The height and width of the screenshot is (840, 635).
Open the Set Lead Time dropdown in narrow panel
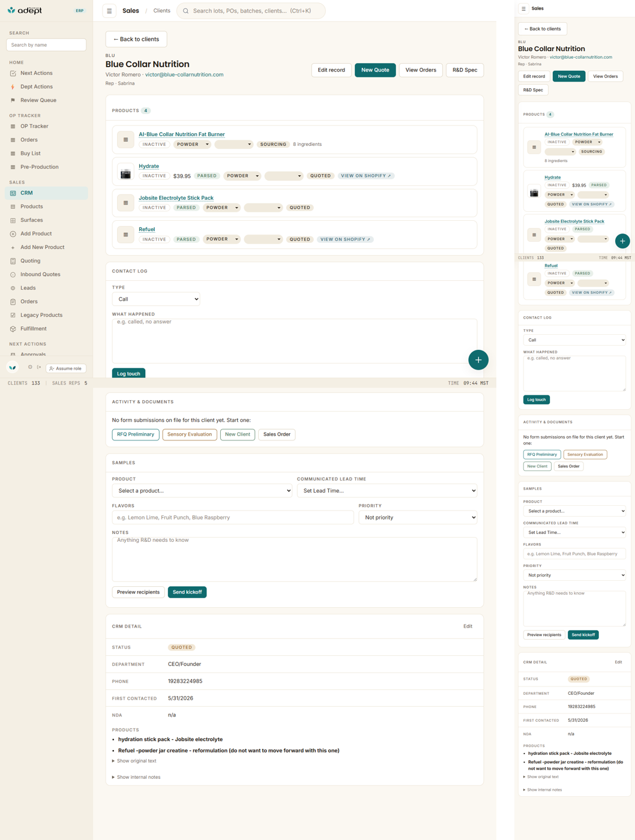(574, 532)
